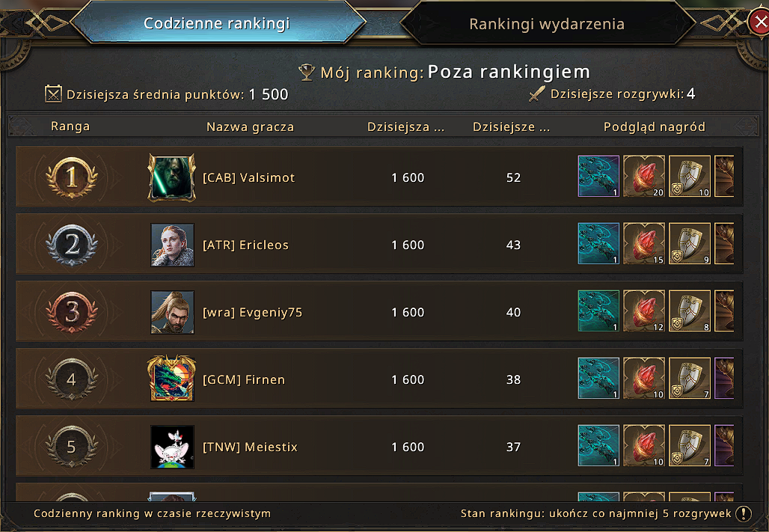Open Valsimot's player avatar
This screenshot has height=532, width=769.
pos(171,177)
